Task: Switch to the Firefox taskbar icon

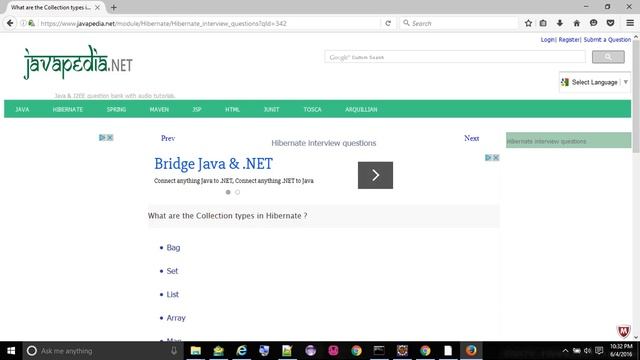Action: coord(471,351)
